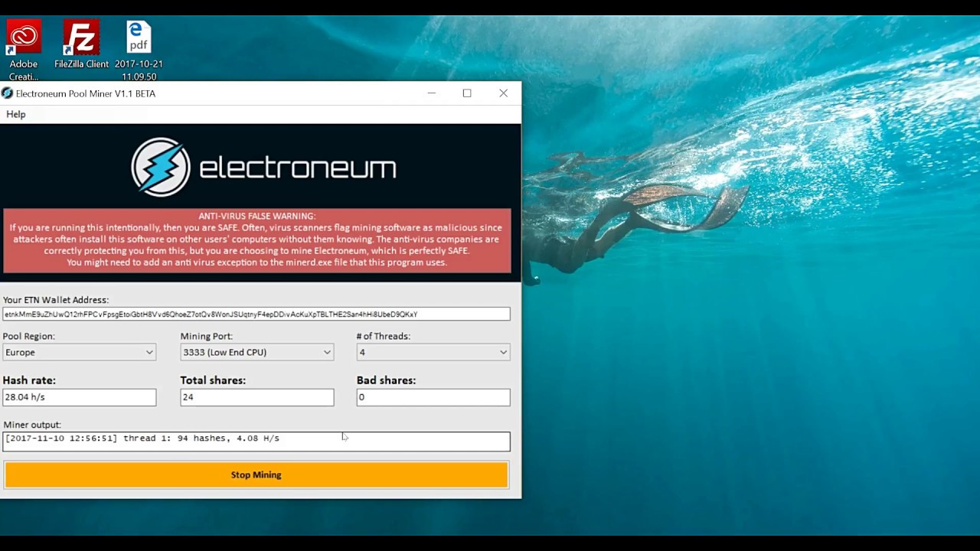The height and width of the screenshot is (551, 980).
Task: Click the Electroneum title bar app icon
Action: [x=7, y=93]
